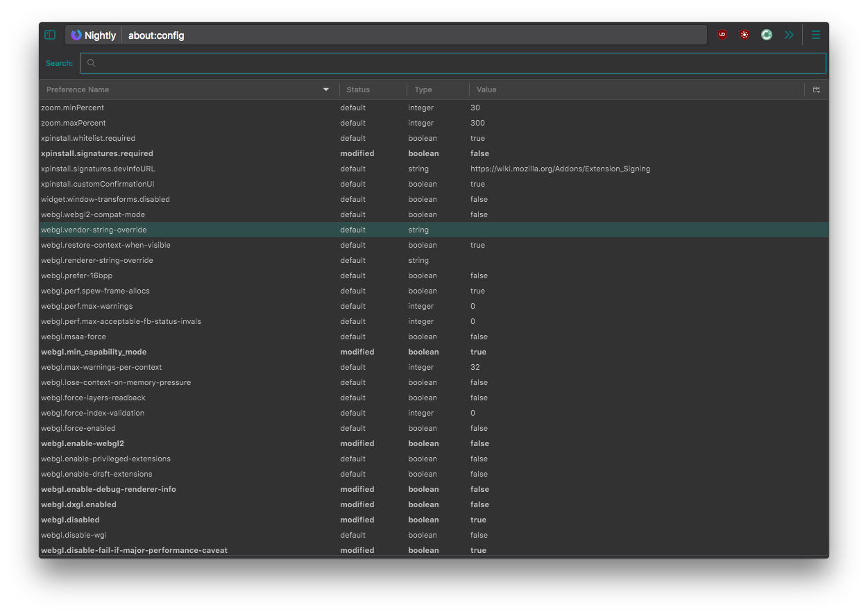Click the Nightly Firefox logo icon
868x614 pixels.
tap(76, 35)
